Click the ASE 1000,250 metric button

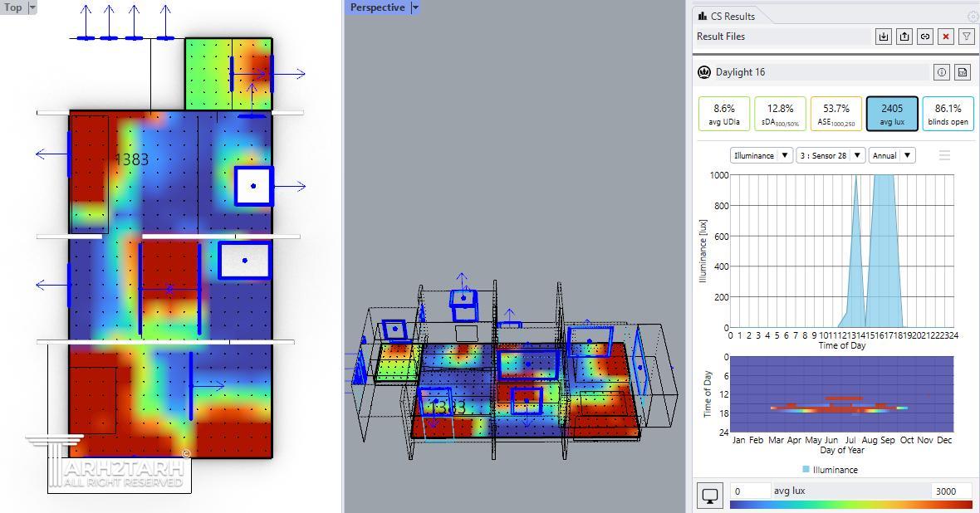[835, 114]
